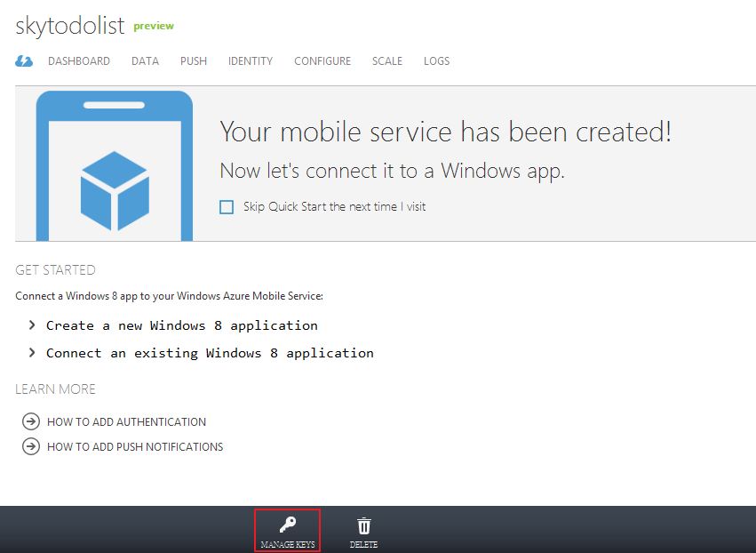Click the Get Started heading
Screen dimensions: 756x553
(55, 269)
